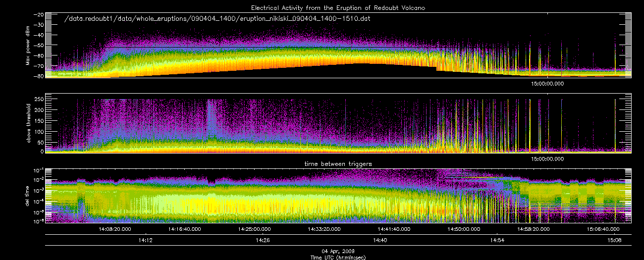This screenshot has height=260, width=644.
Task: Click the 10^-3 tick on del time axis
Action: [38, 190]
